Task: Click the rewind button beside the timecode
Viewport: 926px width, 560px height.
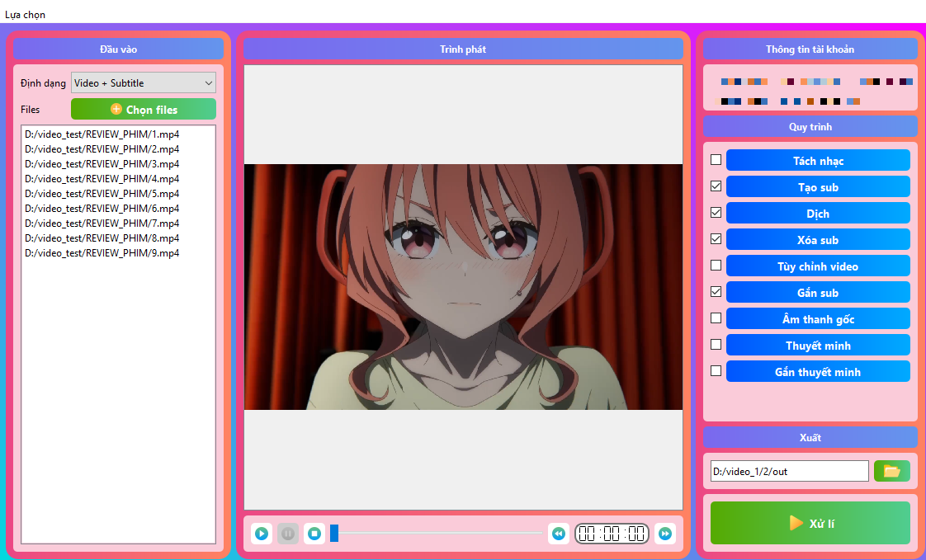Action: pyautogui.click(x=559, y=534)
